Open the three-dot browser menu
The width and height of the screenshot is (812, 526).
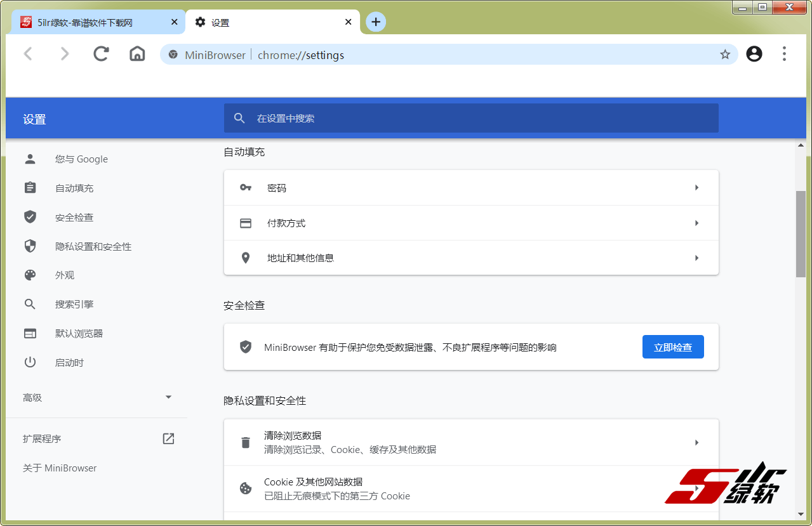784,54
